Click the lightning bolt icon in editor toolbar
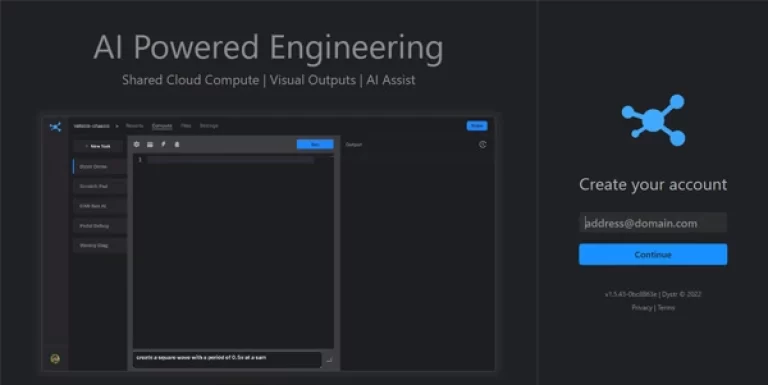The image size is (768, 385). point(163,144)
